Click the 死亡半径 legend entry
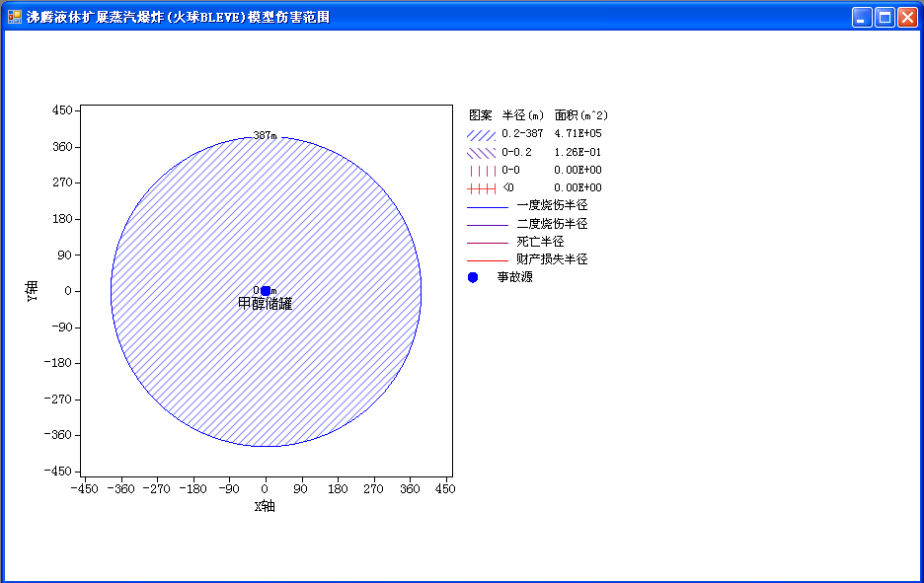 pyautogui.click(x=540, y=242)
